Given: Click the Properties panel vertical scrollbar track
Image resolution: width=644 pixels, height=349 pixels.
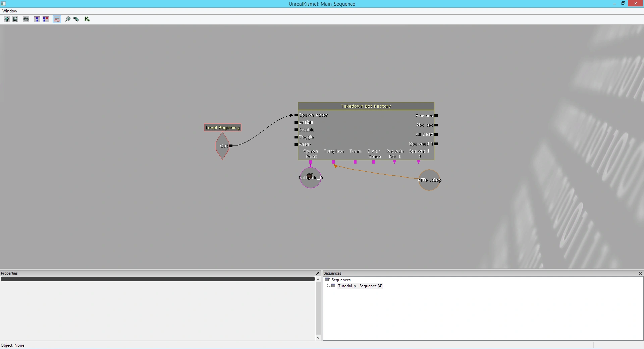Looking at the screenshot, I should [x=318, y=308].
